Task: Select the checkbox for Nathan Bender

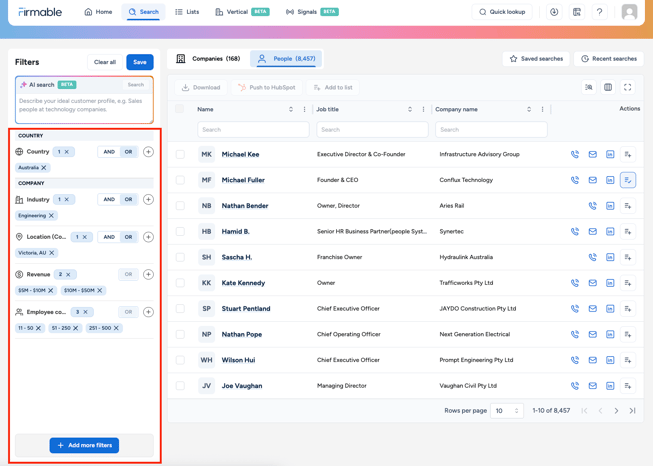Action: pyautogui.click(x=180, y=206)
